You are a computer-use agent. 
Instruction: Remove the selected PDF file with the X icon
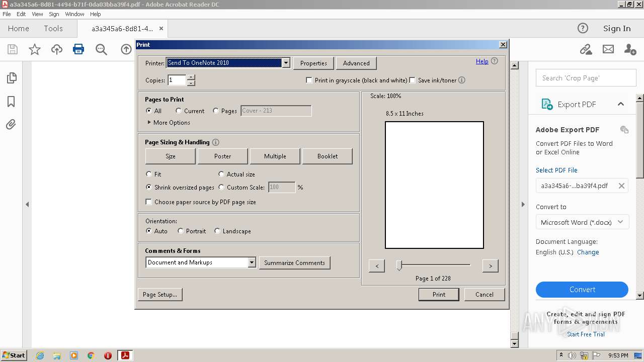621,186
